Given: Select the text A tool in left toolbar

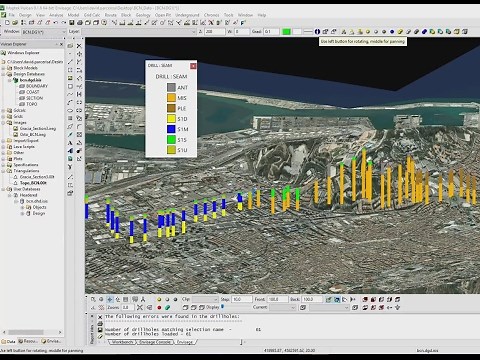Looking at the screenshot, I should [x=70, y=143].
